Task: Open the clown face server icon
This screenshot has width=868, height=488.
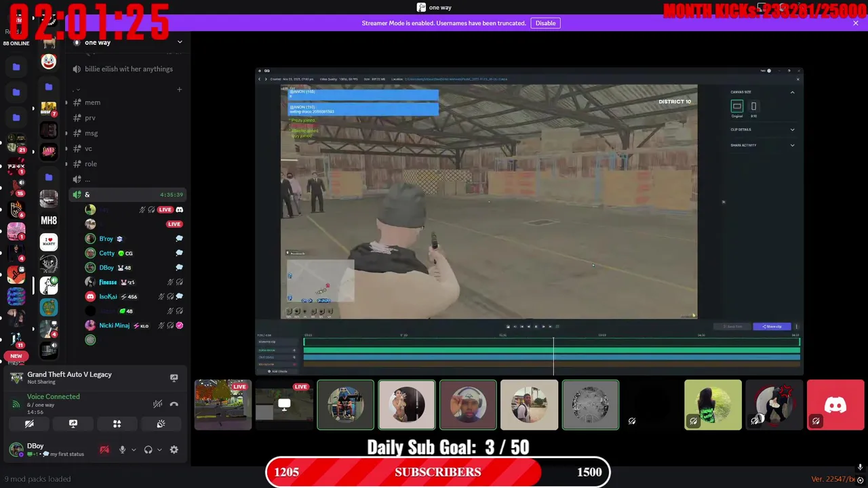Action: [x=49, y=62]
